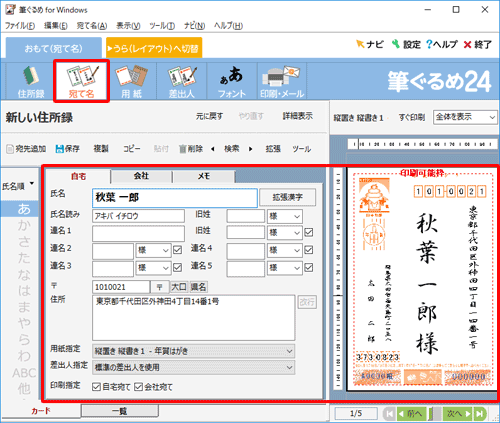This screenshot has width=500, height=423.
Task: Switch to うら(レイアウト)へ切替 tab
Action: coord(154,48)
